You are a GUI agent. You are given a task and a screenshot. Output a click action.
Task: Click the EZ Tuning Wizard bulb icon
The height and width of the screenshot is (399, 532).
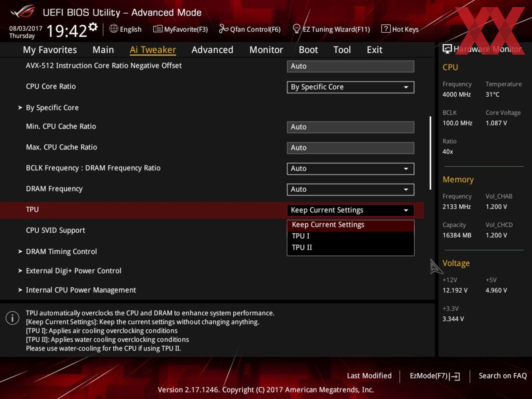297,29
